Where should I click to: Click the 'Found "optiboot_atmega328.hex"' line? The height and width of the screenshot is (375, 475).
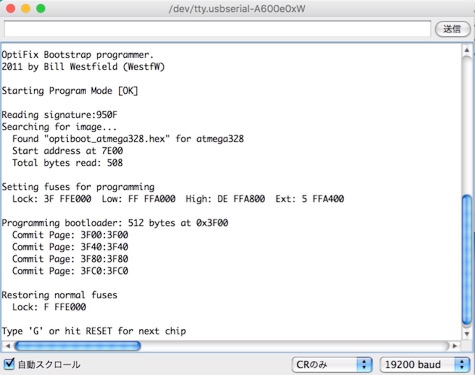click(x=128, y=139)
